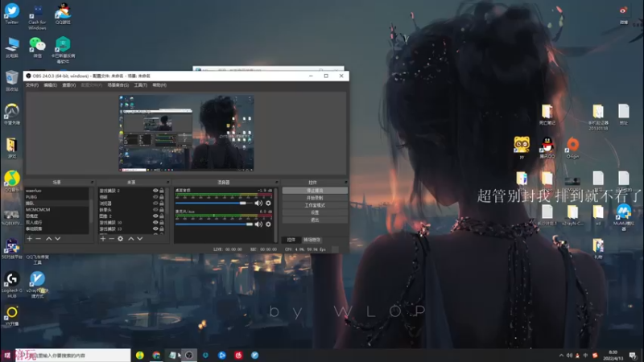Viewport: 644px width, 362px height.
Task: Click the scenes list scrollbar
Action: [92, 210]
